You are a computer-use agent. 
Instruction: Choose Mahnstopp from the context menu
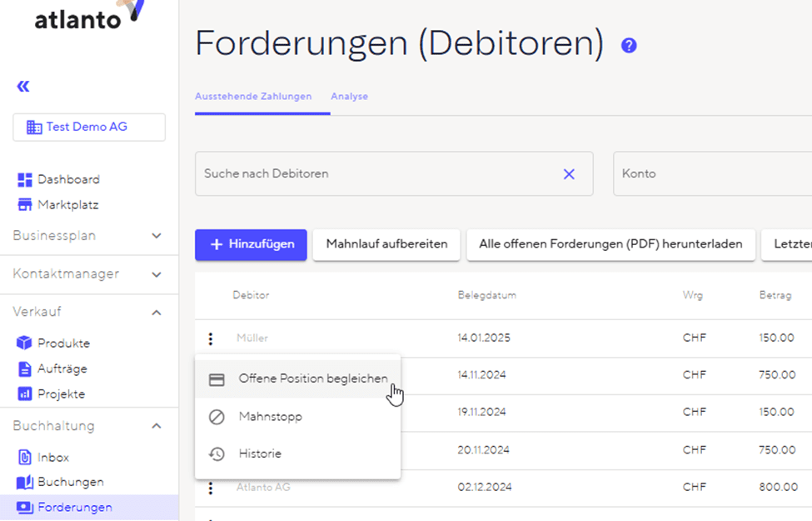coord(270,416)
